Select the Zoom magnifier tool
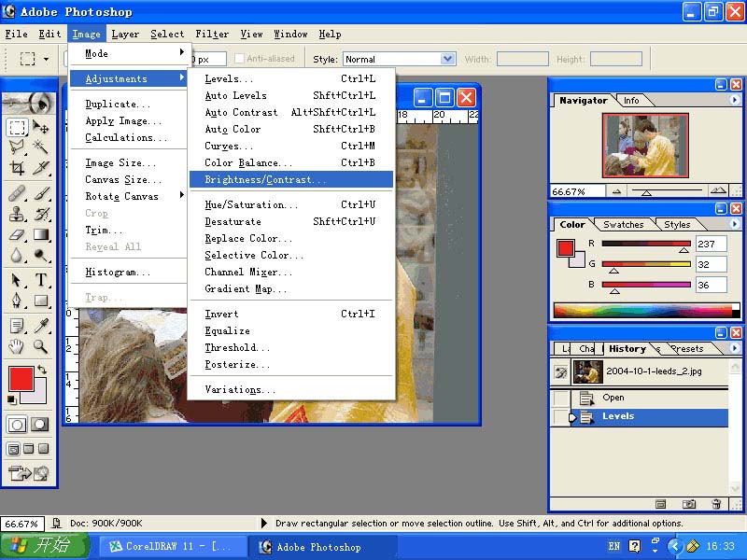The height and width of the screenshot is (560, 747). point(41,346)
